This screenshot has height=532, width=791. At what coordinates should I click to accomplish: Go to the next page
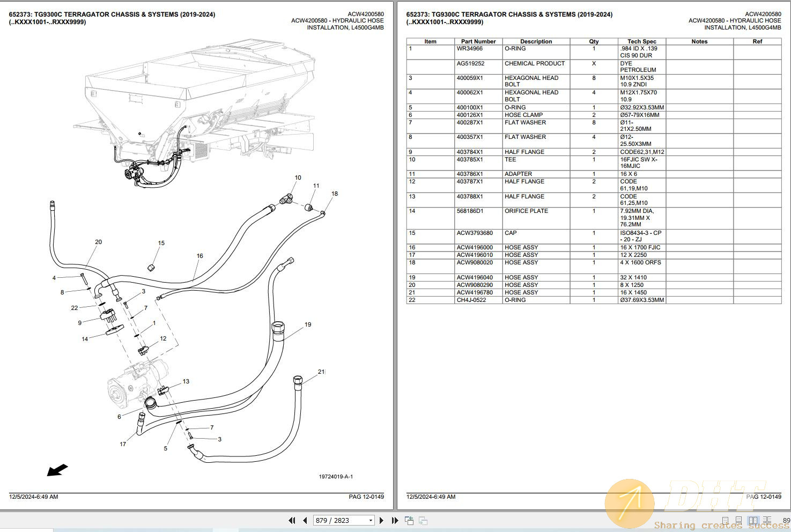[381, 520]
